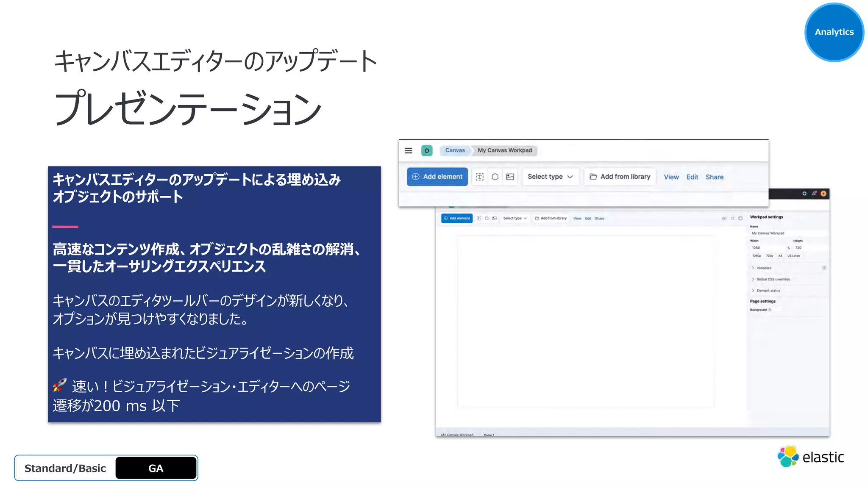Click the orange user avatar
Viewport: 868px width, 488px height.
click(823, 194)
